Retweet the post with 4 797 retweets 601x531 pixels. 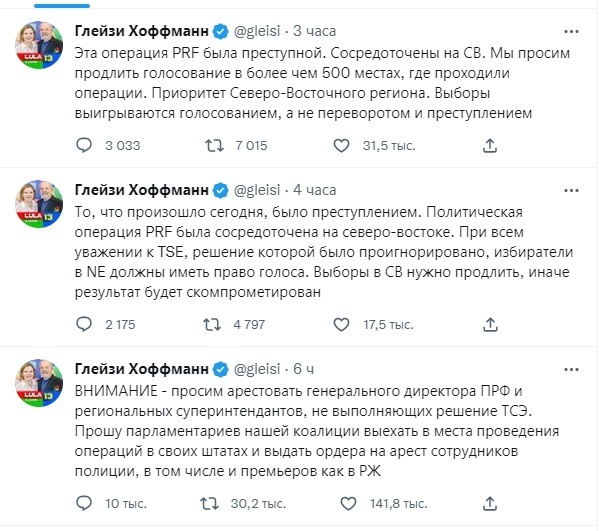coord(213,323)
